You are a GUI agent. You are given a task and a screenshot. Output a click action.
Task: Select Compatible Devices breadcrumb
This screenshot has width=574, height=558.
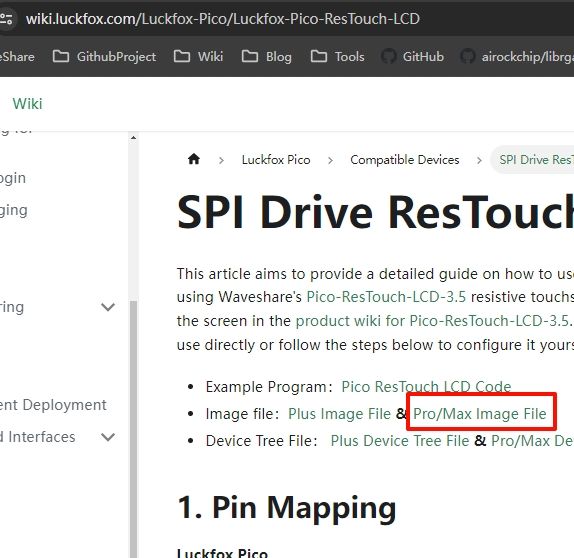405,160
